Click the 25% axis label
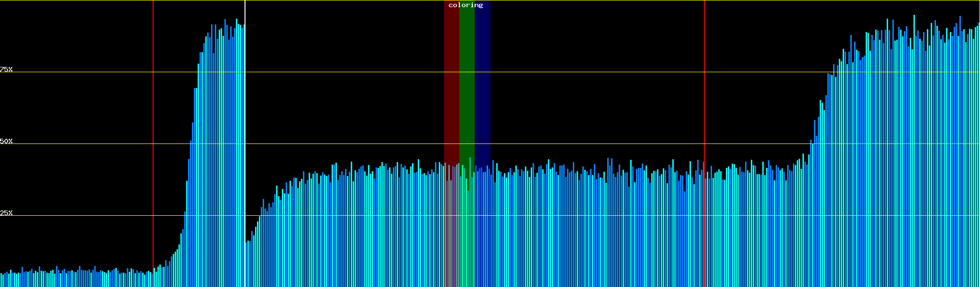The height and width of the screenshot is (287, 980). coord(7,213)
